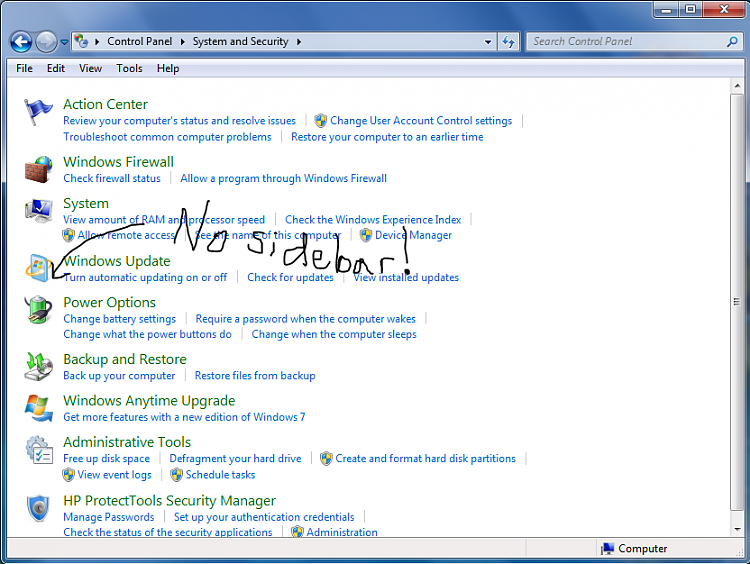Click the shield icon beside Administration

tap(298, 531)
